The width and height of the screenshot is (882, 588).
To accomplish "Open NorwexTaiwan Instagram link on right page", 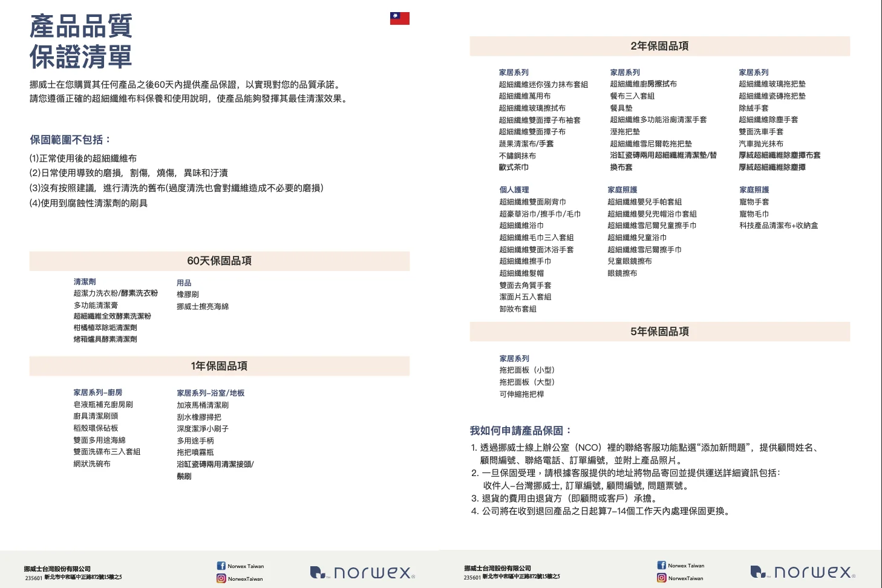I will click(685, 578).
